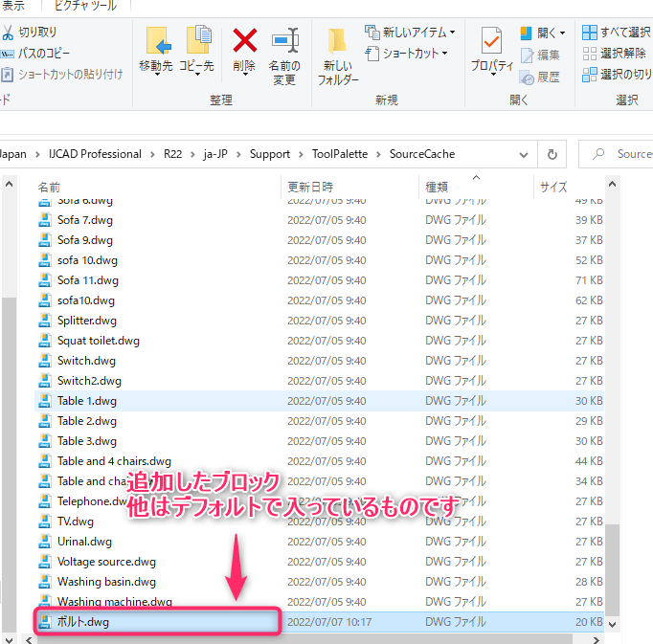Open the New item (新しいアイテム) dropdown
The width and height of the screenshot is (653, 644).
[410, 32]
